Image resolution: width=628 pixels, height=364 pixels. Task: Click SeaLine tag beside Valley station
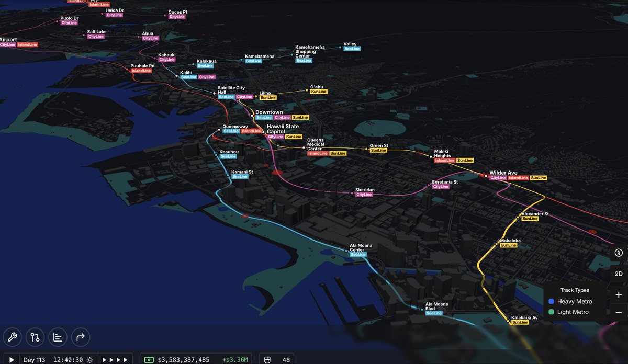352,49
